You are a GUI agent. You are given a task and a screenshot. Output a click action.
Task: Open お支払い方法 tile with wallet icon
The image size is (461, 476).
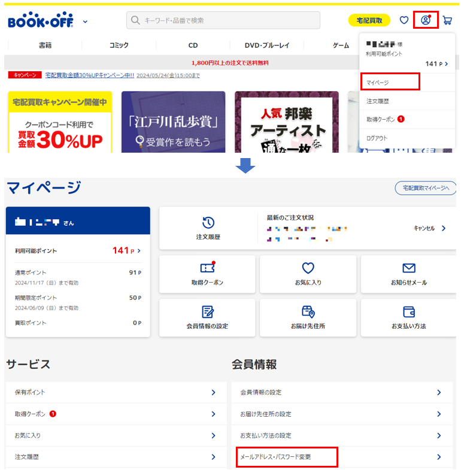(x=408, y=318)
